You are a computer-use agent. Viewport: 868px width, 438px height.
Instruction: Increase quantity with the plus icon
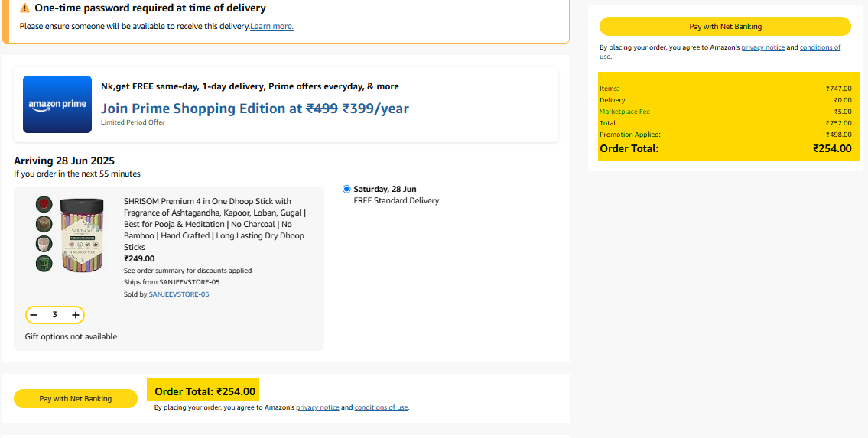76,315
